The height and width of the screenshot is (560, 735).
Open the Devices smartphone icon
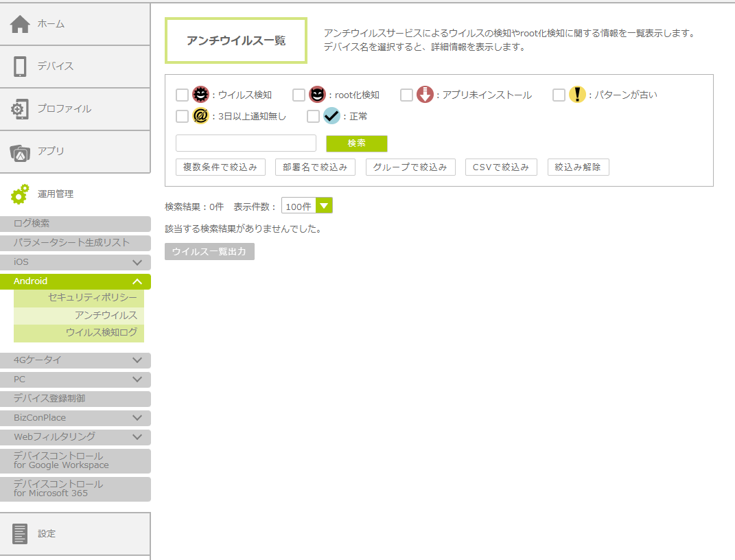click(x=20, y=67)
